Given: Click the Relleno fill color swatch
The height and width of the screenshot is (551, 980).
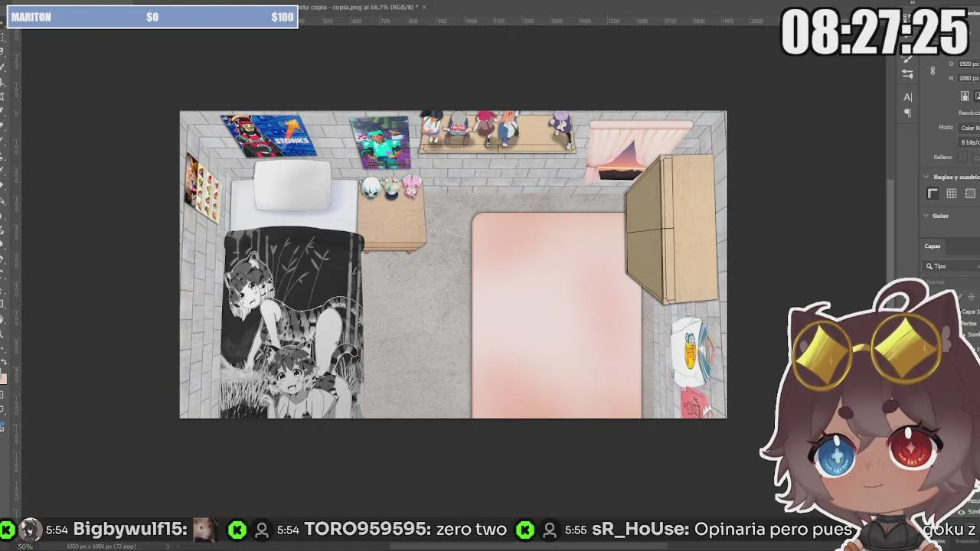Looking at the screenshot, I should click(x=962, y=157).
